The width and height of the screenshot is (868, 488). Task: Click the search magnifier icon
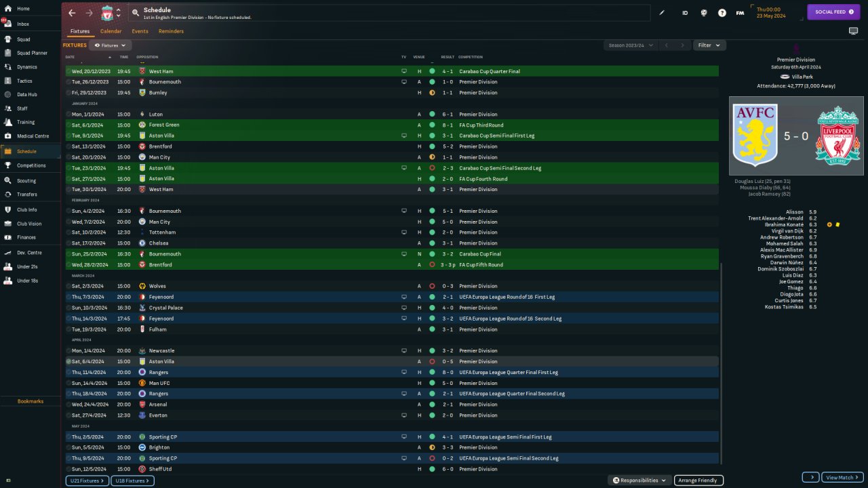tap(136, 13)
